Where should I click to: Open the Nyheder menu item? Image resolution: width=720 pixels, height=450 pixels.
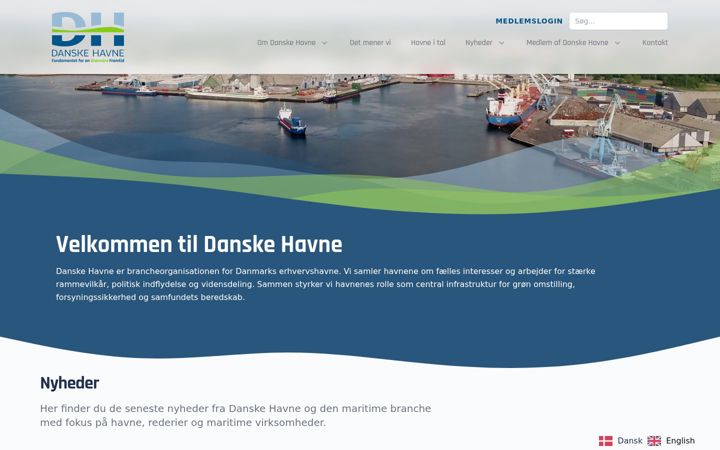[478, 43]
